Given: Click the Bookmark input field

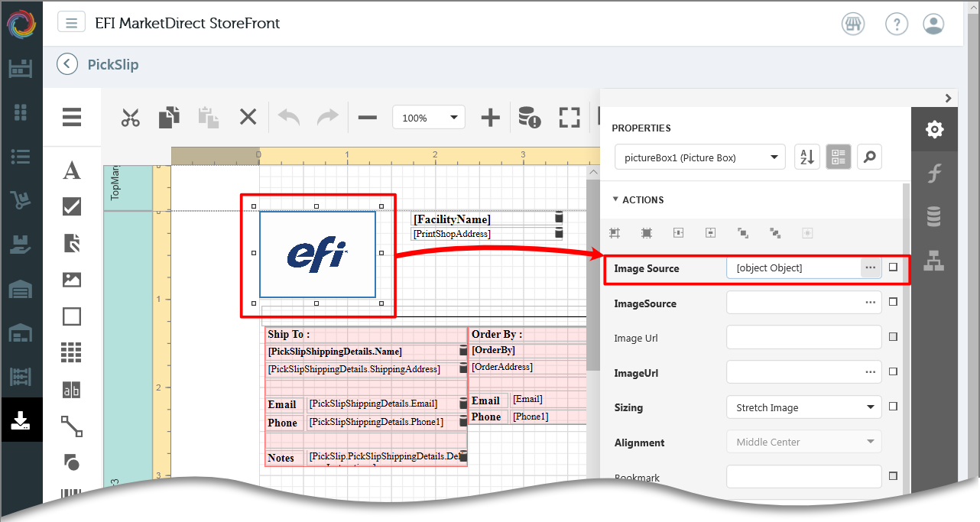Looking at the screenshot, I should pos(804,477).
